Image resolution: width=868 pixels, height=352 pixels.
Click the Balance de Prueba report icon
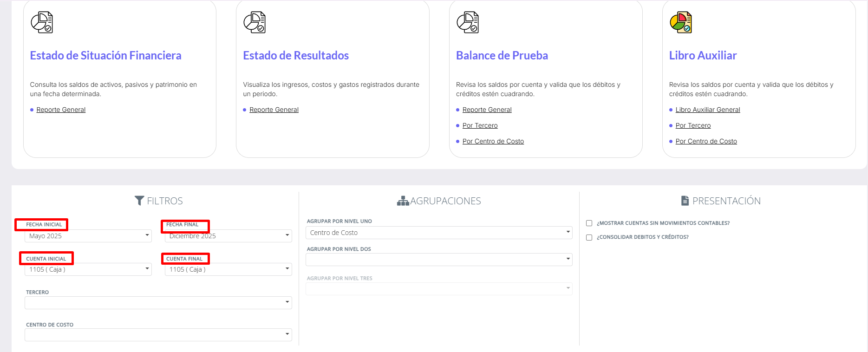(x=468, y=22)
